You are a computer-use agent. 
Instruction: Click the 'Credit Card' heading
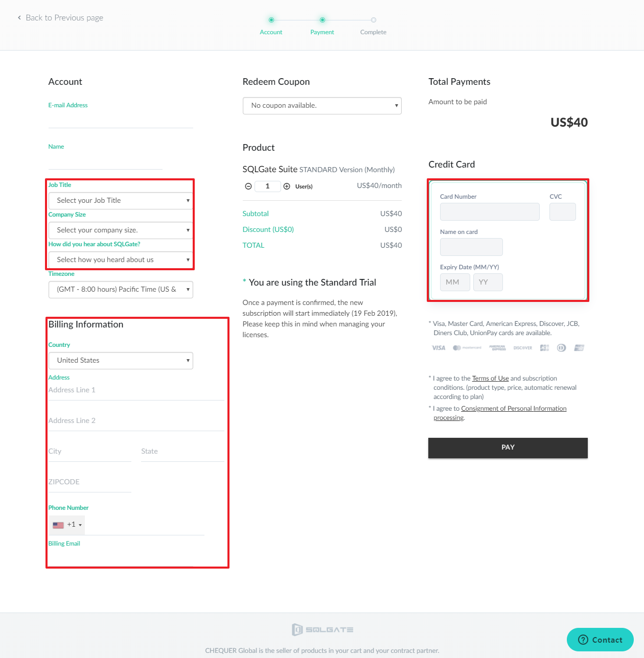pyautogui.click(x=452, y=165)
